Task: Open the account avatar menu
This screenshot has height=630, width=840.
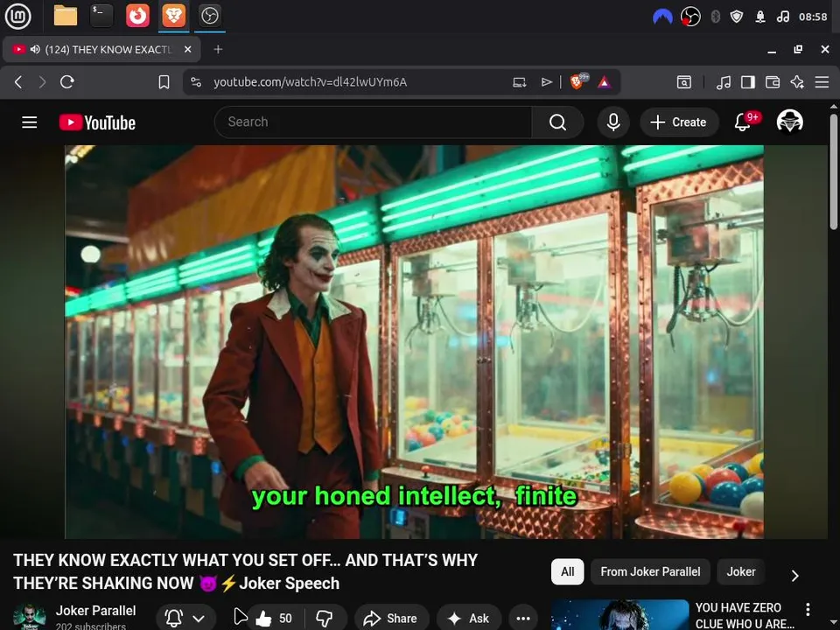Action: click(789, 122)
